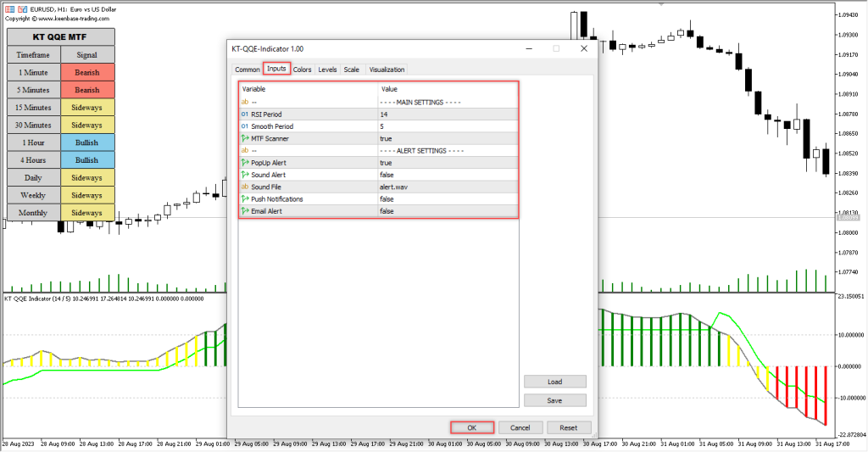Open the Levels tab
Viewport: 868px width, 452px height.
pyautogui.click(x=327, y=70)
